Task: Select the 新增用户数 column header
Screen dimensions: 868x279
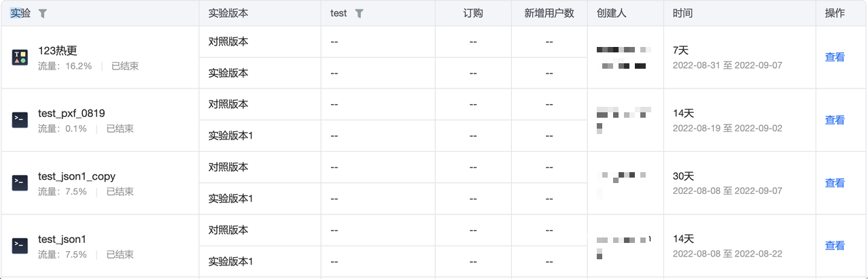Action: pos(549,14)
